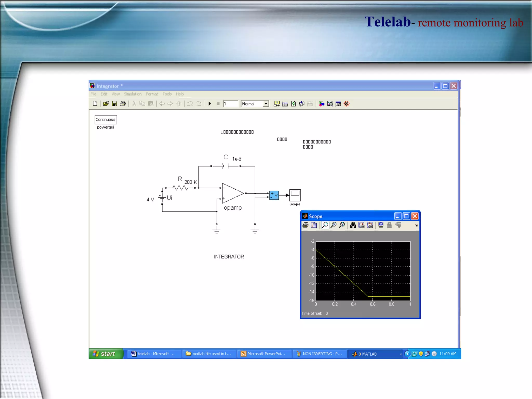Open the Format menu
The height and width of the screenshot is (399, 532).
(x=152, y=94)
